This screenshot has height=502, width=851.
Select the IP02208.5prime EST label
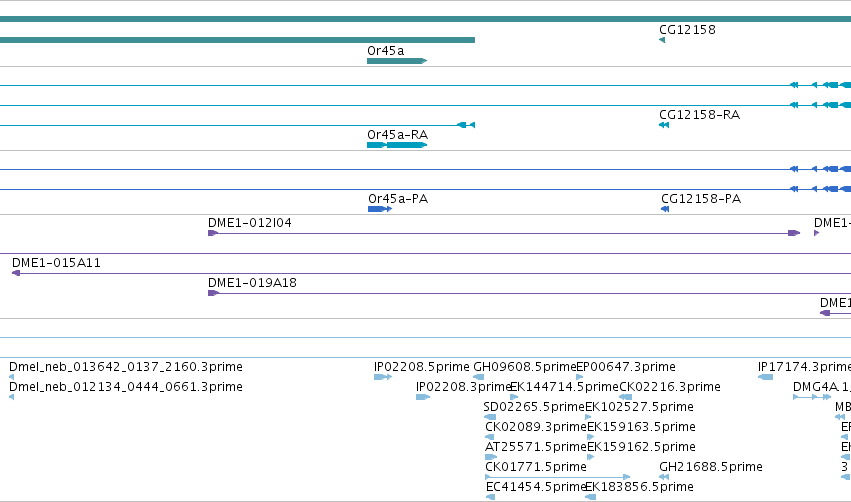click(422, 367)
